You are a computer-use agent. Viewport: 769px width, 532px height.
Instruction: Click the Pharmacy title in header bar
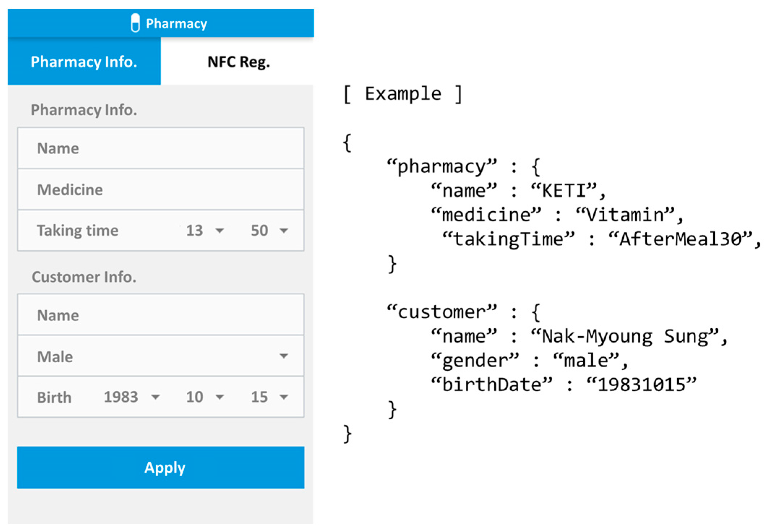[x=176, y=23]
